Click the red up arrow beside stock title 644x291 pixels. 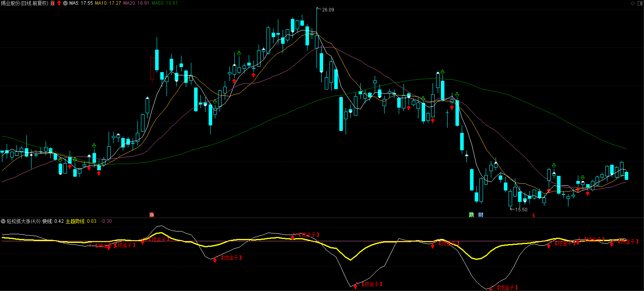click(59, 3)
